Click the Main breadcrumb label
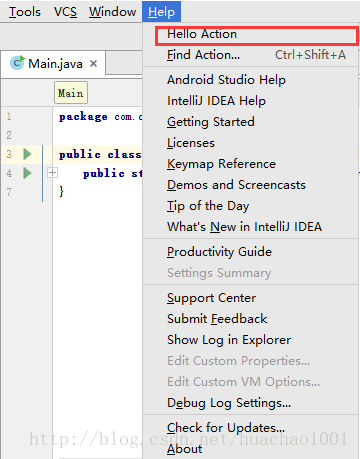The height and width of the screenshot is (459, 360). pos(71,93)
